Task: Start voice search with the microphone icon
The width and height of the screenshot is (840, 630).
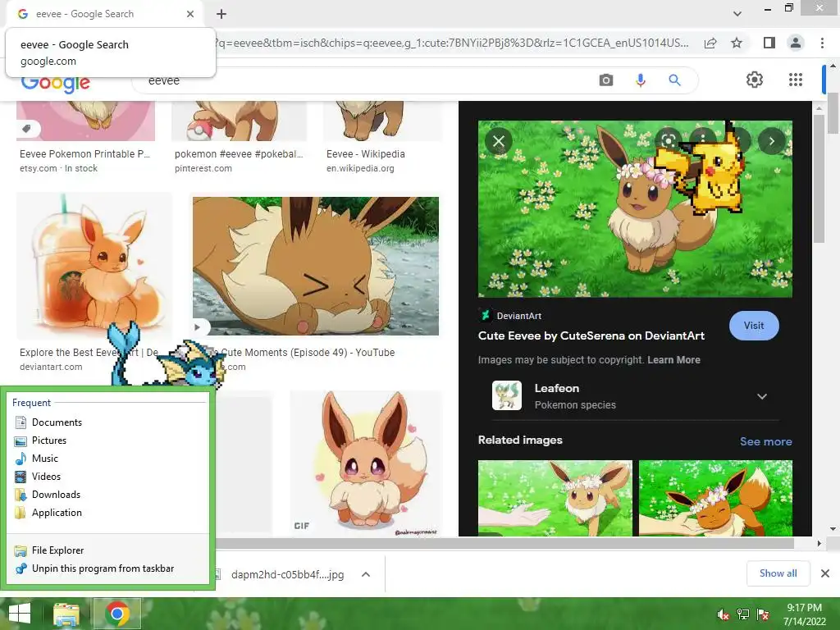Action: [640, 80]
